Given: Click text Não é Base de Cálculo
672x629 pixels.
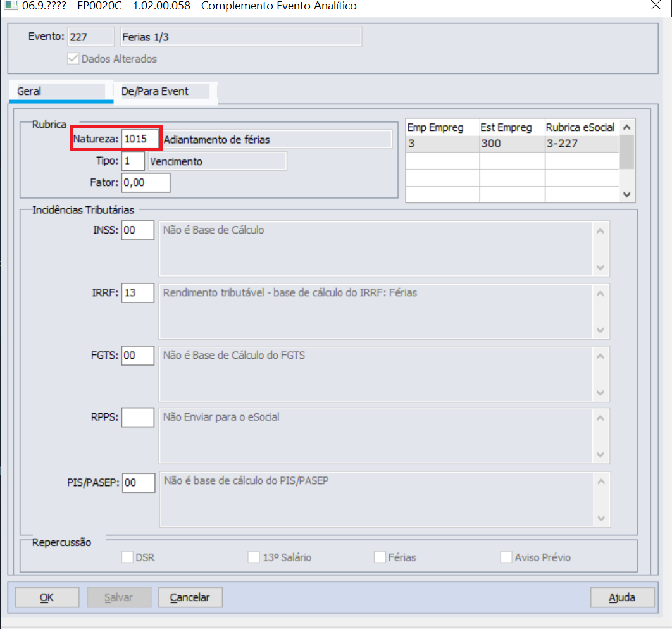Looking at the screenshot, I should coord(213,230).
